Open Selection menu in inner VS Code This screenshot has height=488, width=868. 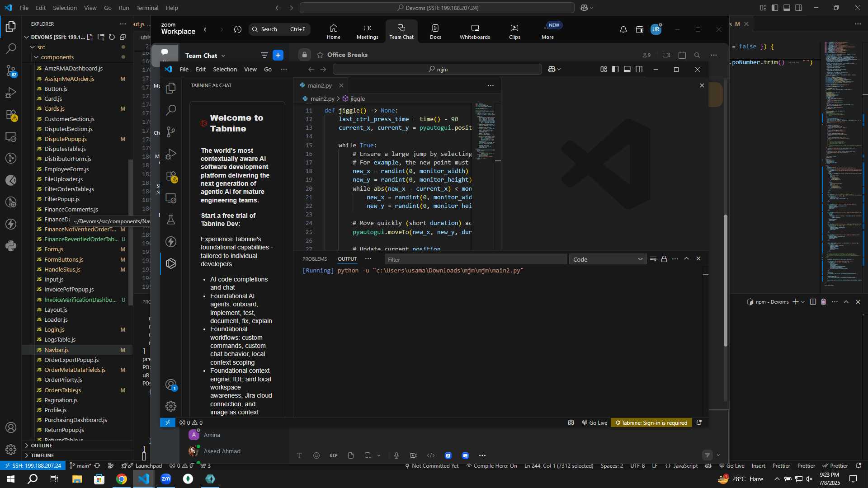pos(225,69)
